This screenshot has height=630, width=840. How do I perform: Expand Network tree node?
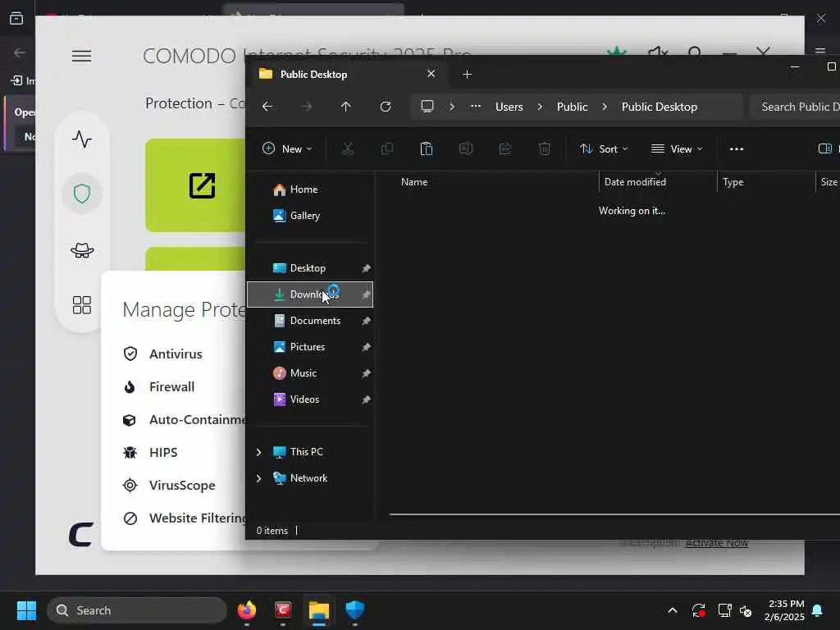point(258,478)
